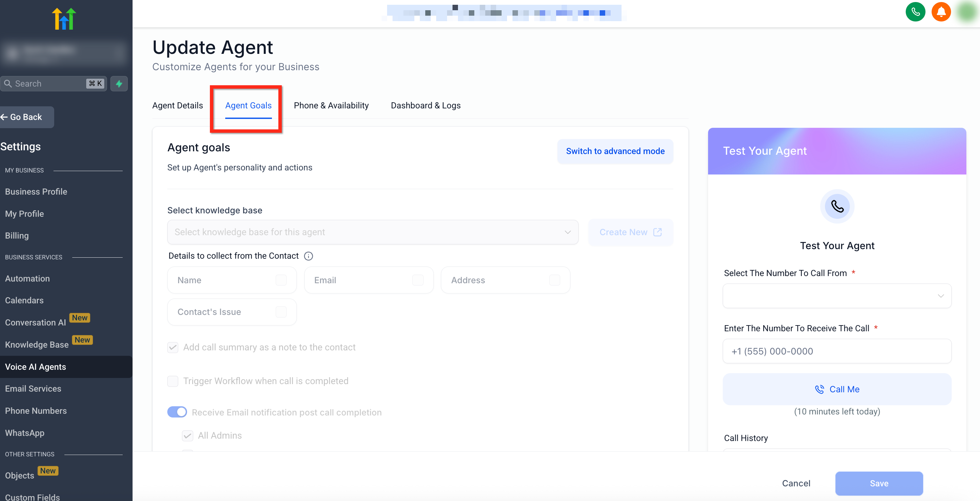Click the logo at top of sidebar
Image resolution: width=980 pixels, height=501 pixels.
64,19
